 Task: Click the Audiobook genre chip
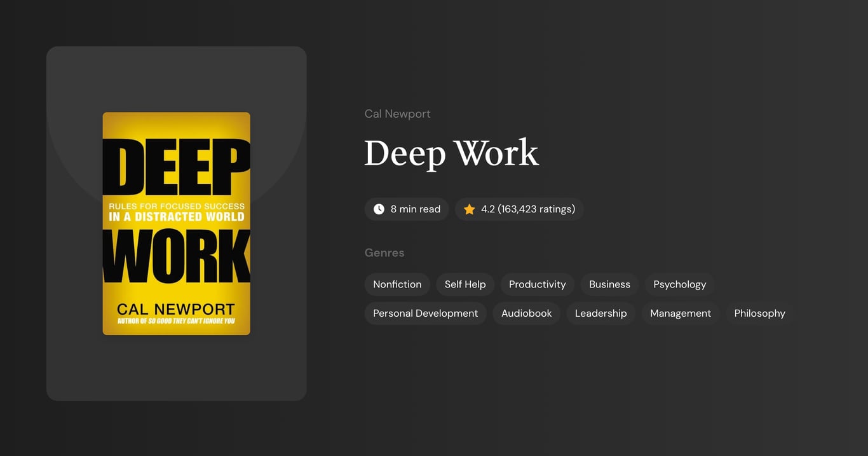pos(526,313)
